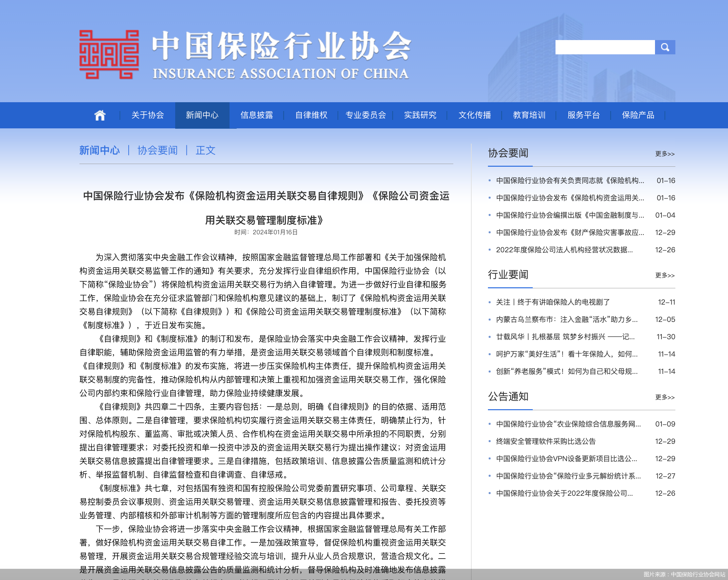Image resolution: width=728 pixels, height=580 pixels.
Task: Open the 自律维权 menu
Action: [311, 115]
